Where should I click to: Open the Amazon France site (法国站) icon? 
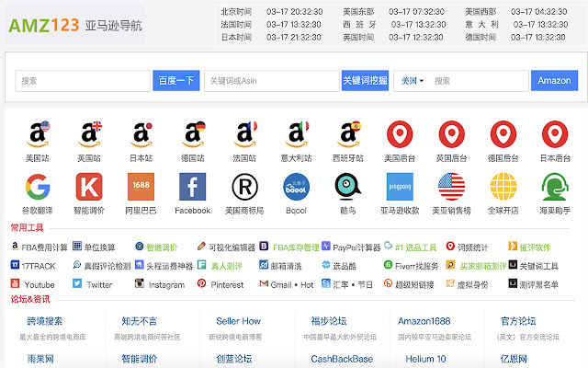(x=244, y=134)
